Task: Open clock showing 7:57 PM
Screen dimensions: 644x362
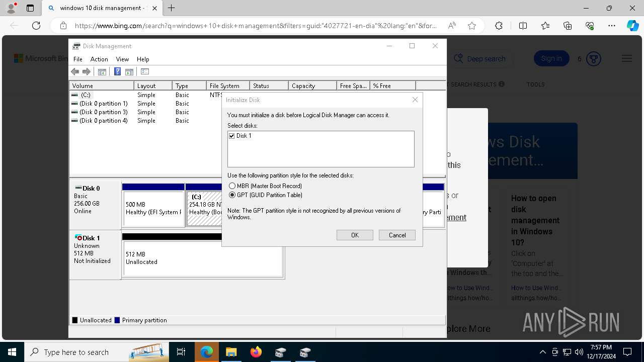Action: pyautogui.click(x=601, y=352)
